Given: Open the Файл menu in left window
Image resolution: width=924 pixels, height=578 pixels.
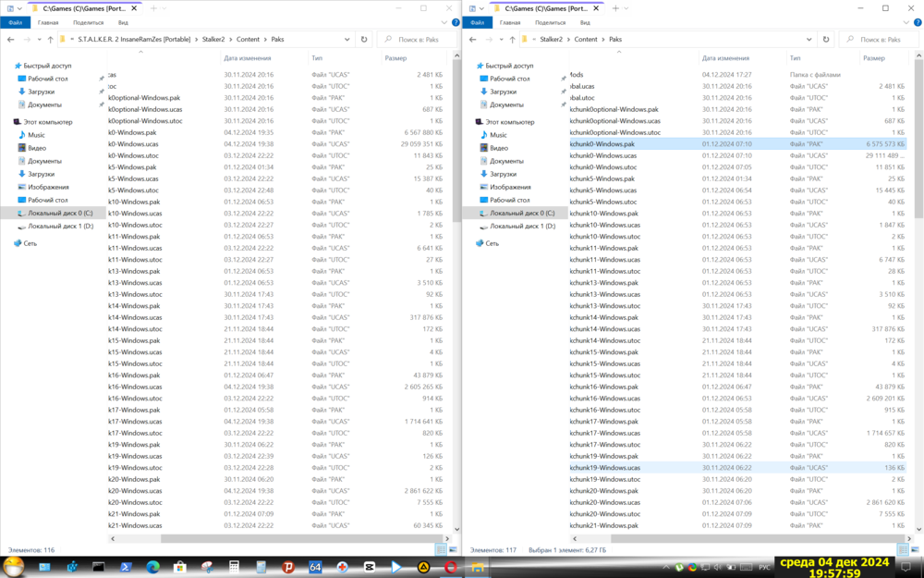Looking at the screenshot, I should 16,22.
